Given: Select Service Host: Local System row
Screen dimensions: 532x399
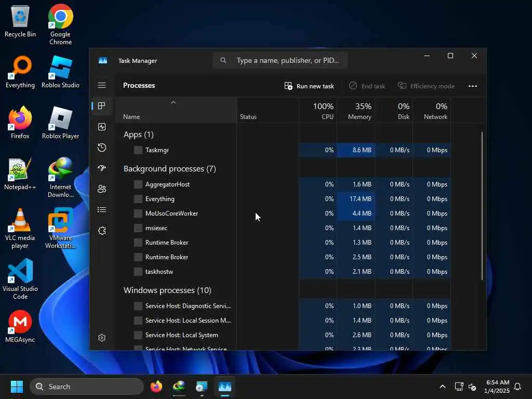Looking at the screenshot, I should coord(283,335).
